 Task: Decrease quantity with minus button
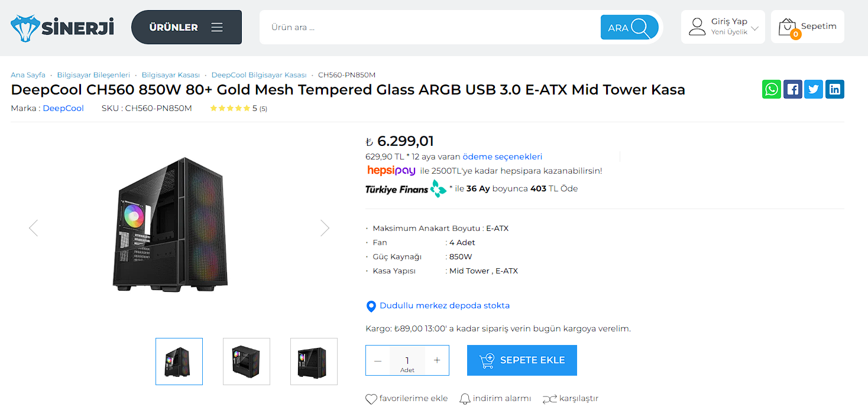click(x=378, y=360)
